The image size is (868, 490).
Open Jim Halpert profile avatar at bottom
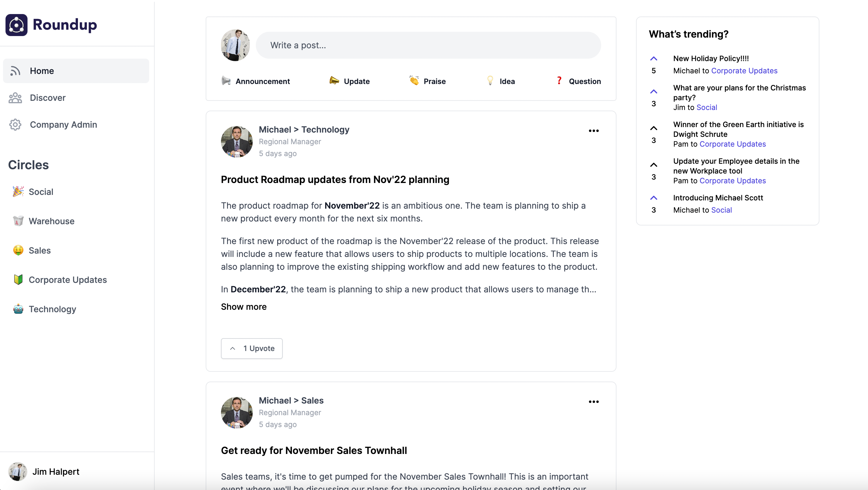[x=17, y=471]
